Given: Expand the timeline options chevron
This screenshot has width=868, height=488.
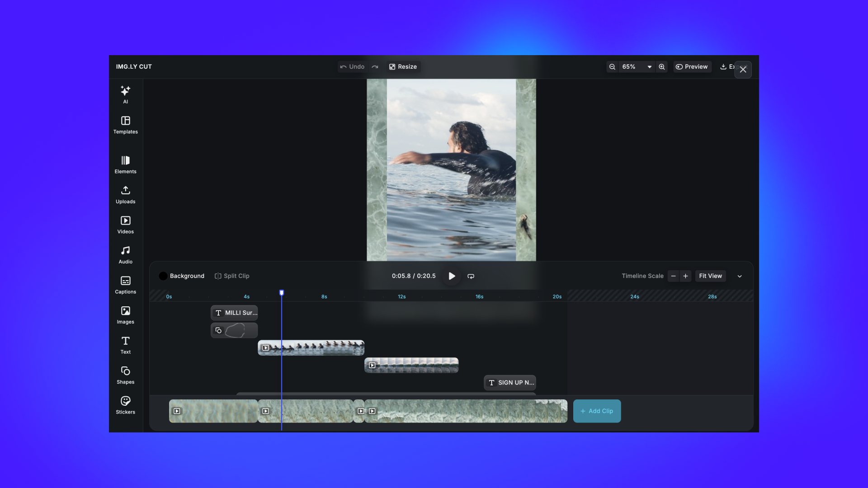Looking at the screenshot, I should click(x=739, y=276).
